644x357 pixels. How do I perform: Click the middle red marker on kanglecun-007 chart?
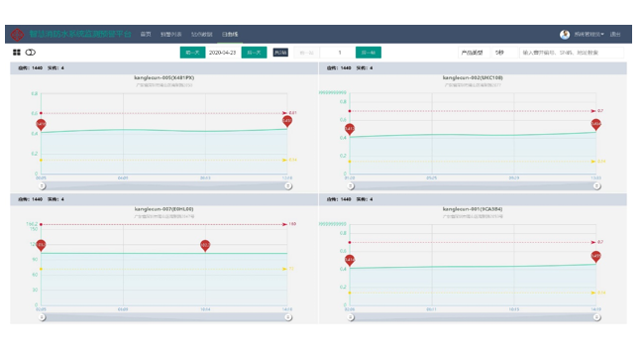(205, 245)
